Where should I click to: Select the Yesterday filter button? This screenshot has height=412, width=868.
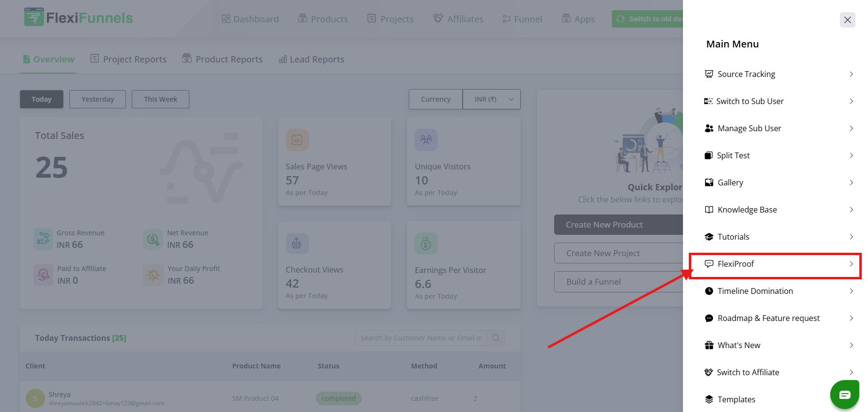pyautogui.click(x=97, y=99)
